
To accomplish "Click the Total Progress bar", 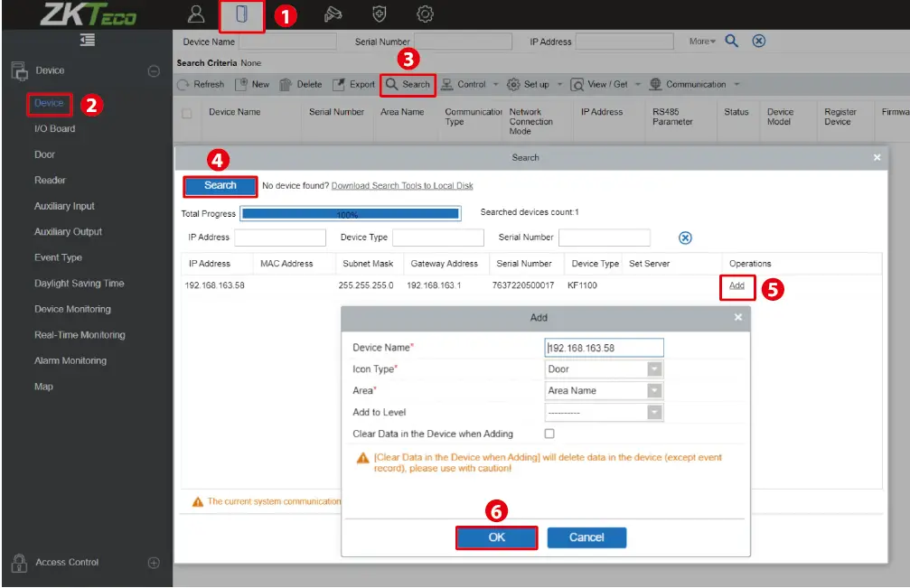I will click(350, 214).
